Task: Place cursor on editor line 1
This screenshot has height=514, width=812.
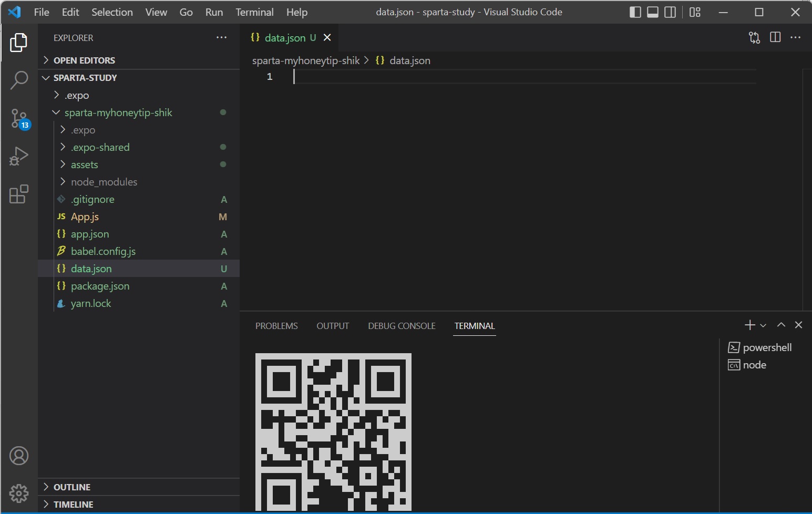Action: click(x=525, y=77)
